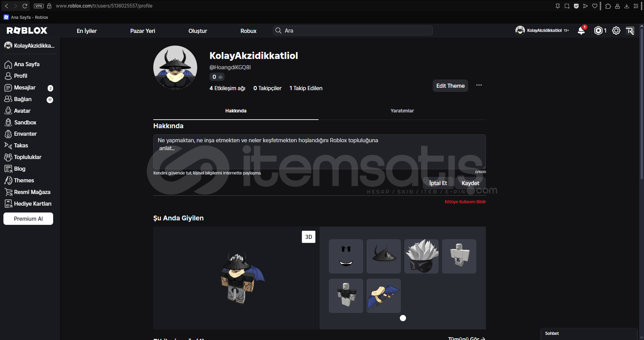Open En İyiler in the top navigation
644x340 pixels.
[x=87, y=31]
